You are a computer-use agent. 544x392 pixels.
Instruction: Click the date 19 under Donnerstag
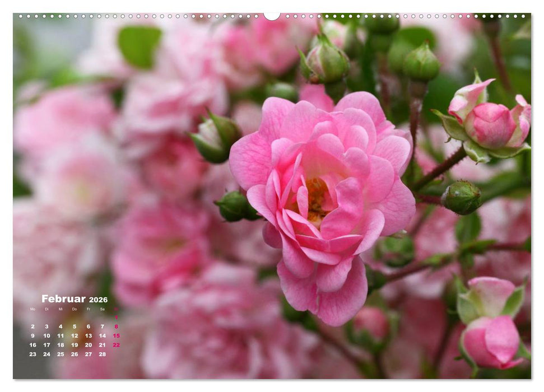click(x=75, y=345)
